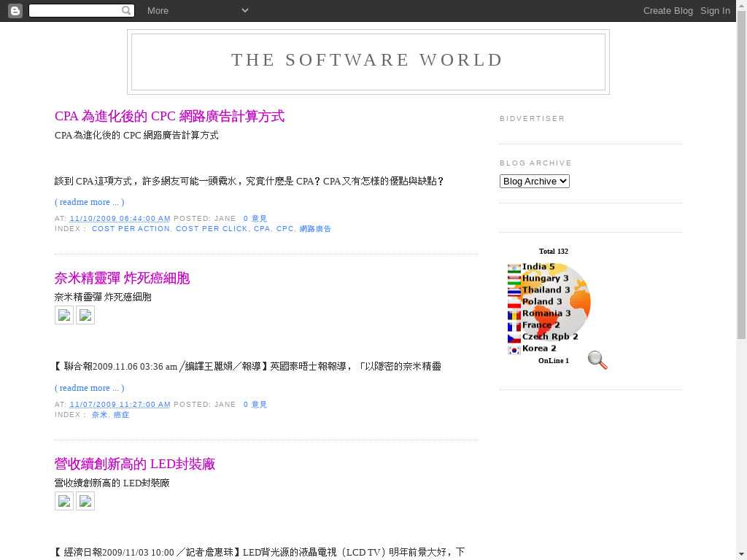The width and height of the screenshot is (747, 560).
Task: Click the Thailand flag icon
Action: [x=514, y=292]
